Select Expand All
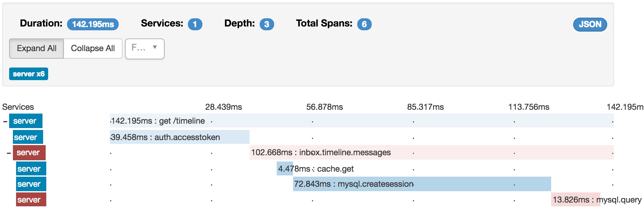 tap(37, 48)
